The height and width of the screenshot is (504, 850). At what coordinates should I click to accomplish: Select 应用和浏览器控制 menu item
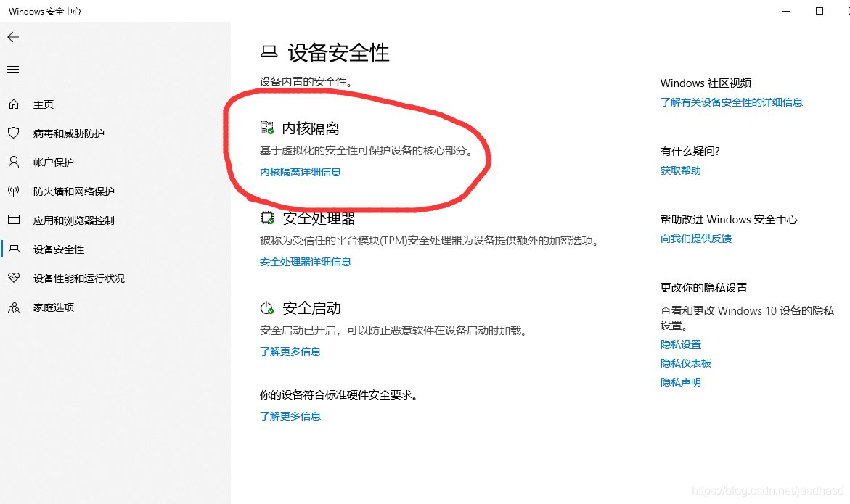[x=74, y=220]
